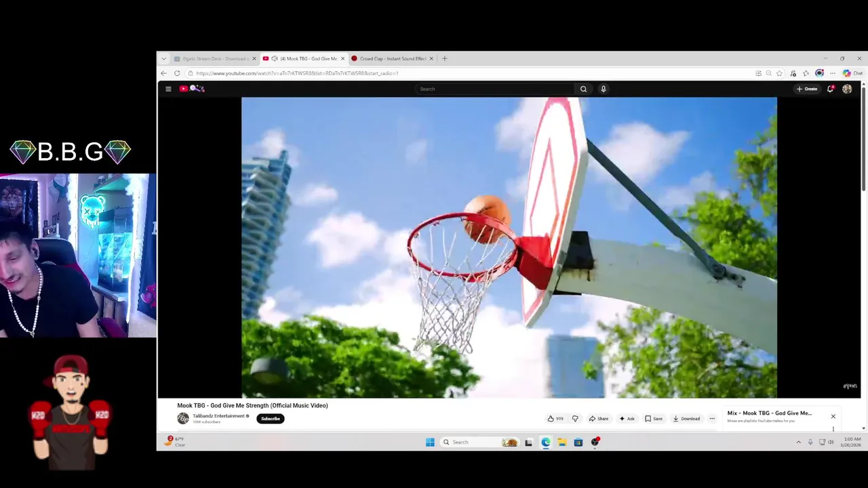
Task: Open more actions ellipsis beside Download
Action: coord(712,419)
